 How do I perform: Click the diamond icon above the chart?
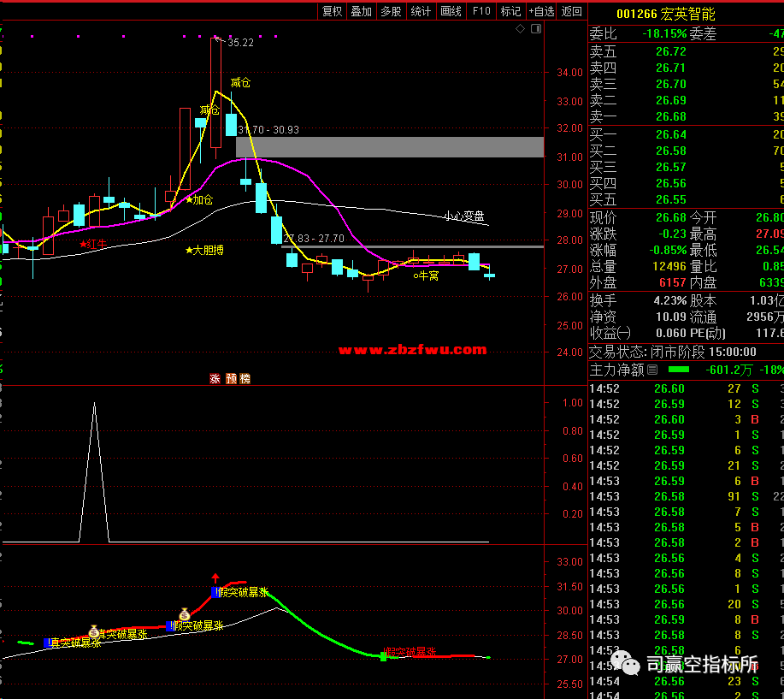click(520, 29)
